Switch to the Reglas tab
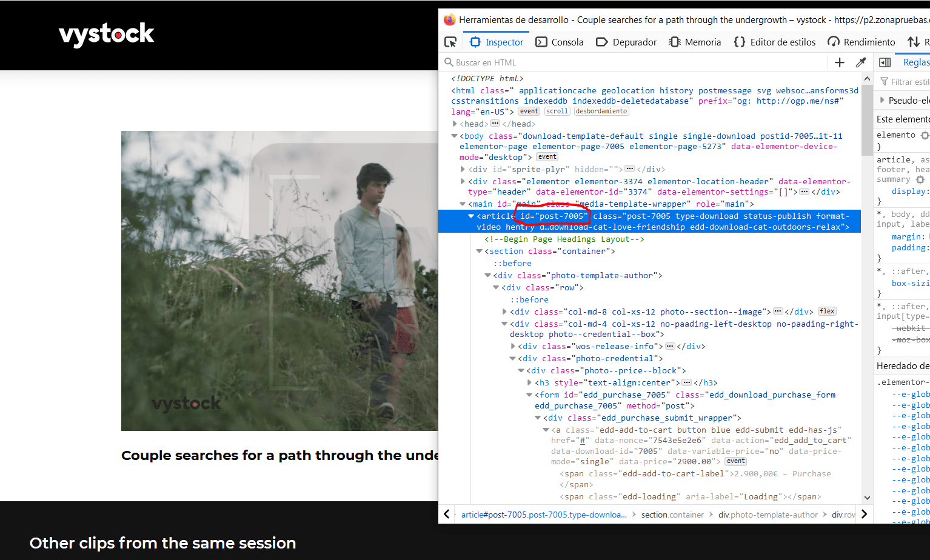930x560 pixels. (915, 62)
